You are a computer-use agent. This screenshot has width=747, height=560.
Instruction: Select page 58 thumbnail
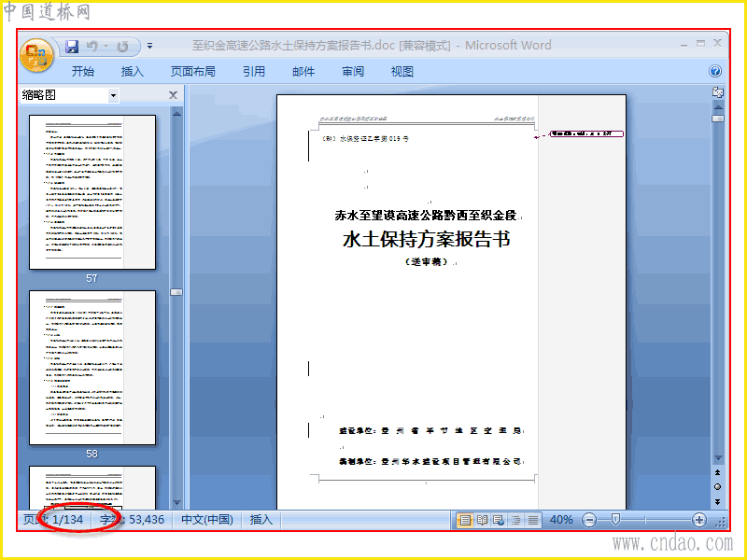[x=92, y=368]
